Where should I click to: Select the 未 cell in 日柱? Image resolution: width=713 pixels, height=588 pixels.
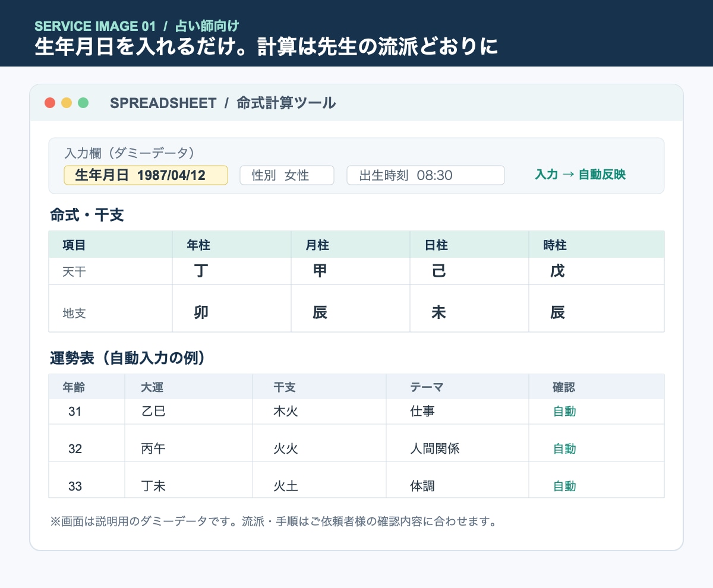[x=469, y=308]
